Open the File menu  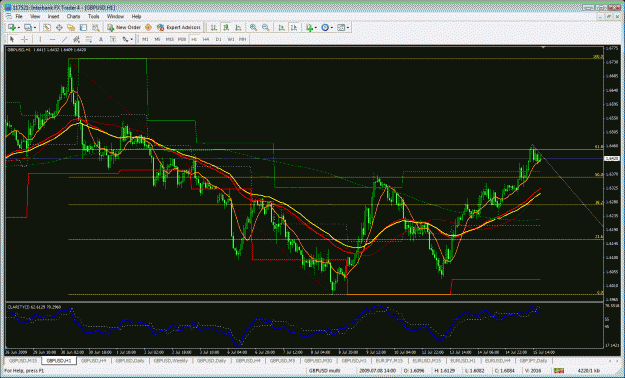(19, 16)
